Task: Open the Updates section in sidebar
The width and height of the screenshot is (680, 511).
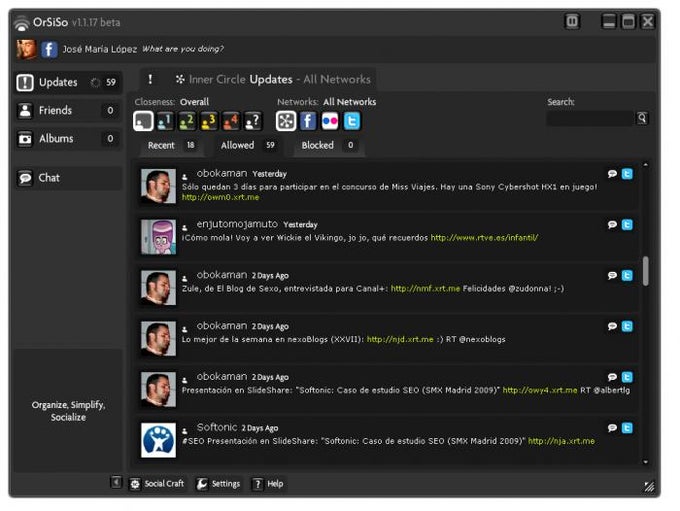Action: [68, 82]
